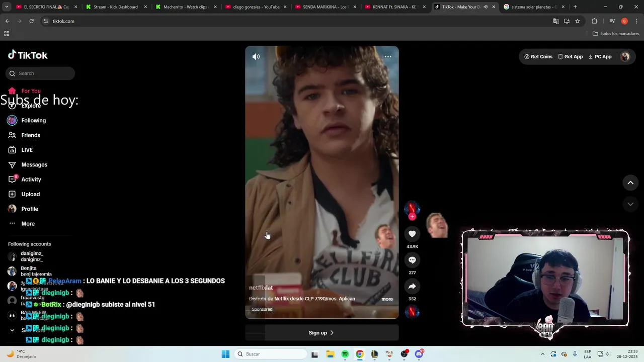Switch to the Stream - Kick Dashboard tab

(x=116, y=7)
